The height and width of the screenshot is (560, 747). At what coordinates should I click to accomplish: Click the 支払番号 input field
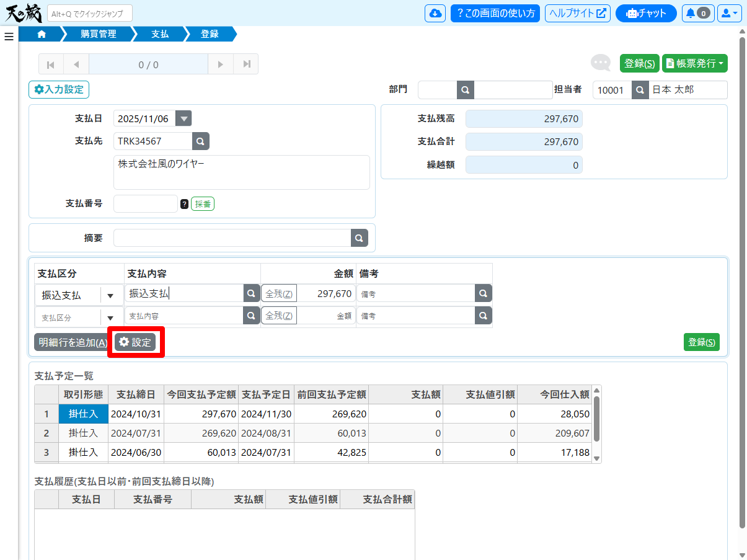[x=146, y=204]
